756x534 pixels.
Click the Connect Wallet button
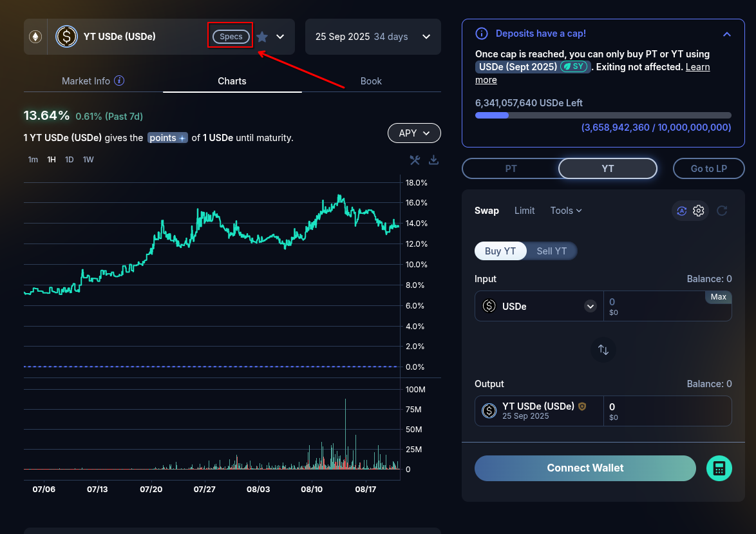585,468
